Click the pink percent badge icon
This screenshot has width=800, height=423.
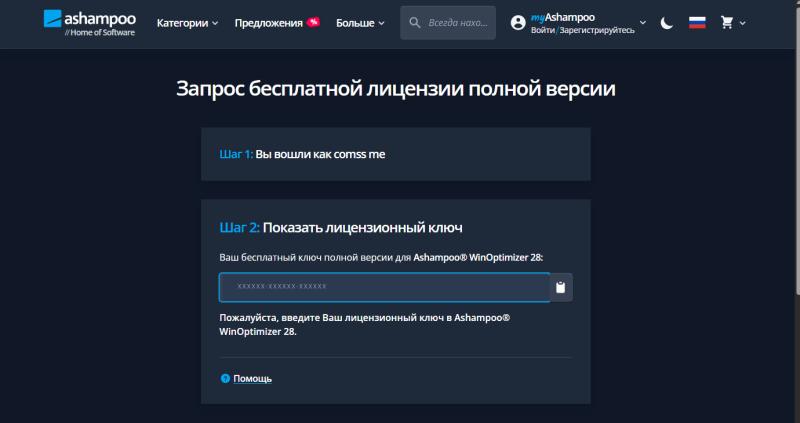pyautogui.click(x=313, y=22)
